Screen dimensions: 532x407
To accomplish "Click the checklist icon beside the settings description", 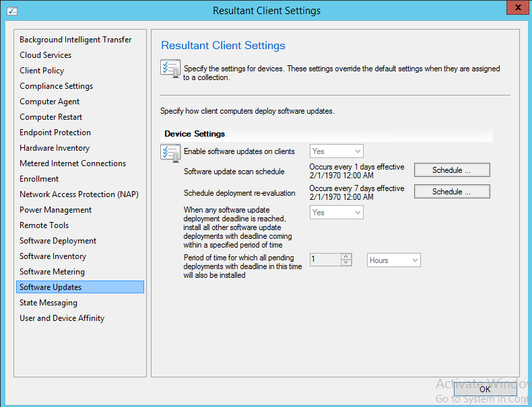I will pos(170,69).
